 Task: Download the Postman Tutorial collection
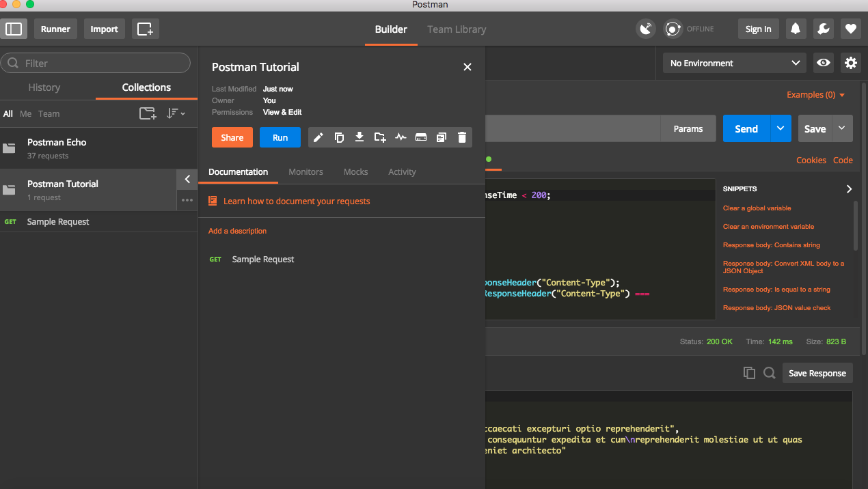pos(360,137)
